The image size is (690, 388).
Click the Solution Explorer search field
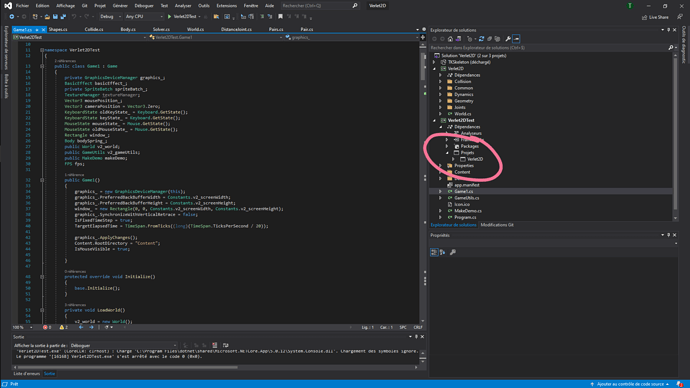click(x=548, y=48)
